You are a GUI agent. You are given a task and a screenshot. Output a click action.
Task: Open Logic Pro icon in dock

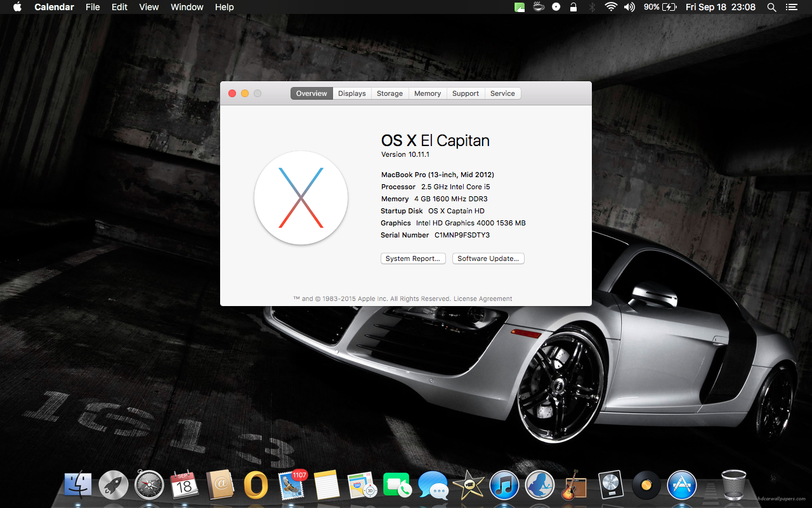point(611,486)
